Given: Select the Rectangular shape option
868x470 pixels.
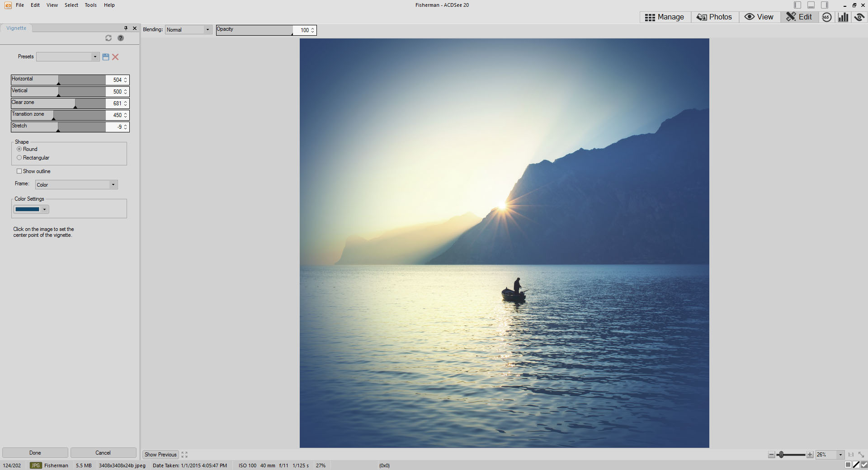Looking at the screenshot, I should point(19,158).
